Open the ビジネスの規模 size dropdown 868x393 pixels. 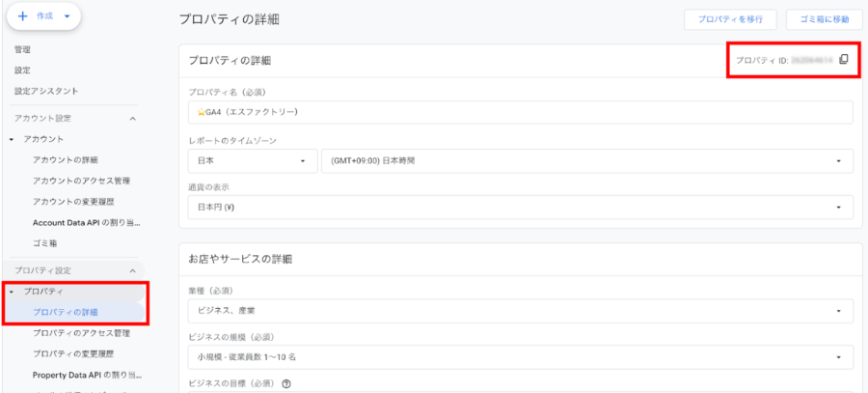click(x=521, y=357)
